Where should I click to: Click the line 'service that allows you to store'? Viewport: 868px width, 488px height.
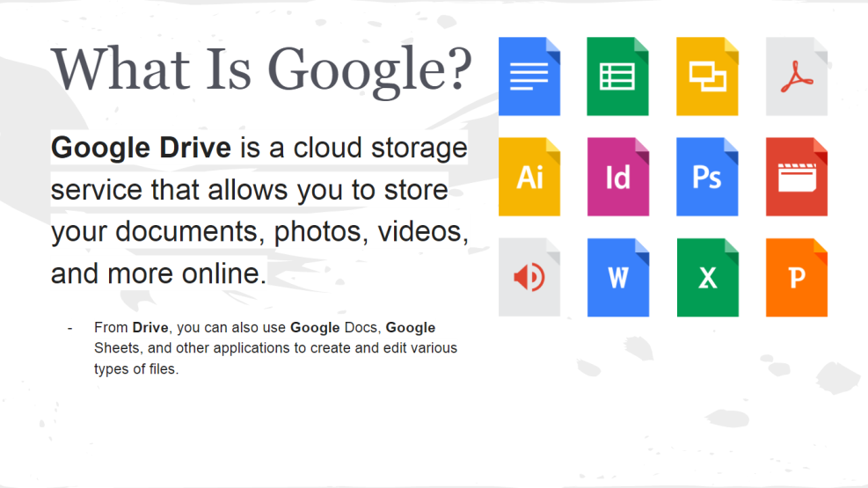[x=250, y=190]
